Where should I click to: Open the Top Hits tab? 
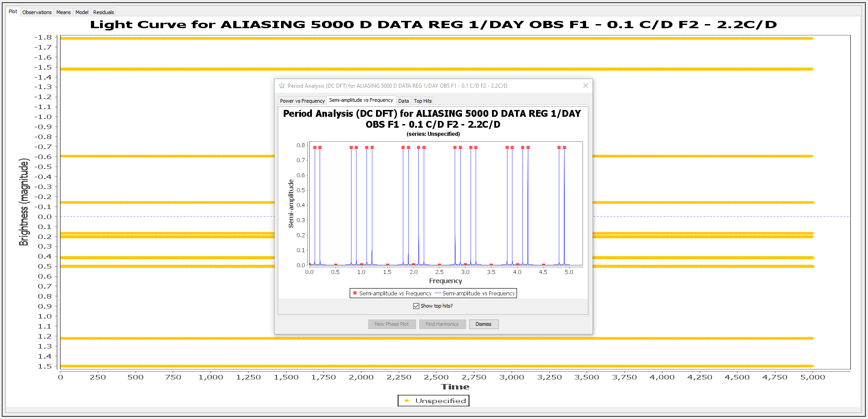[x=422, y=101]
